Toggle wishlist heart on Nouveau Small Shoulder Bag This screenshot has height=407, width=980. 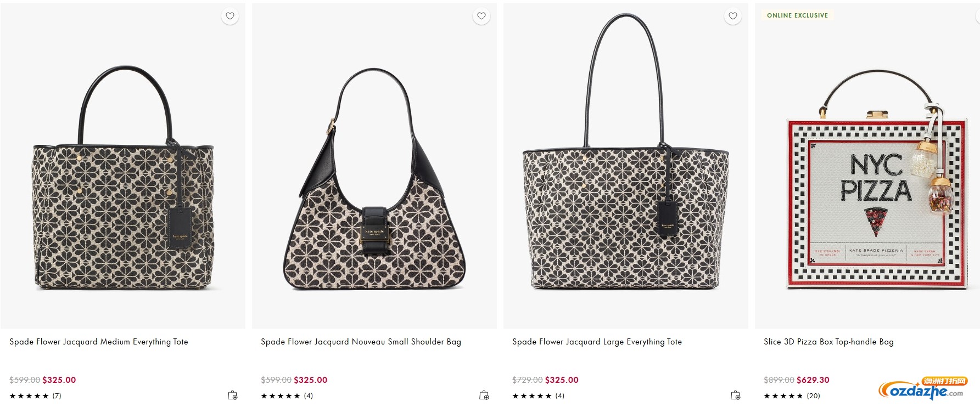point(481,16)
